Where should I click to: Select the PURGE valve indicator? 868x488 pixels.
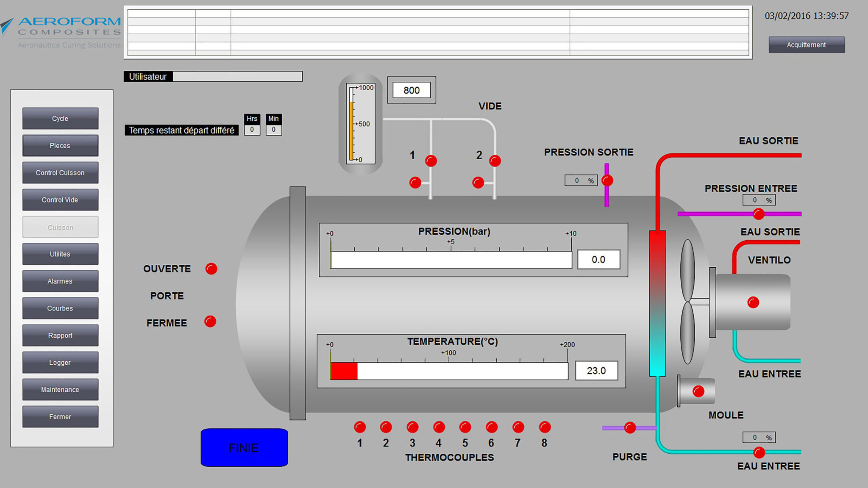630,428
